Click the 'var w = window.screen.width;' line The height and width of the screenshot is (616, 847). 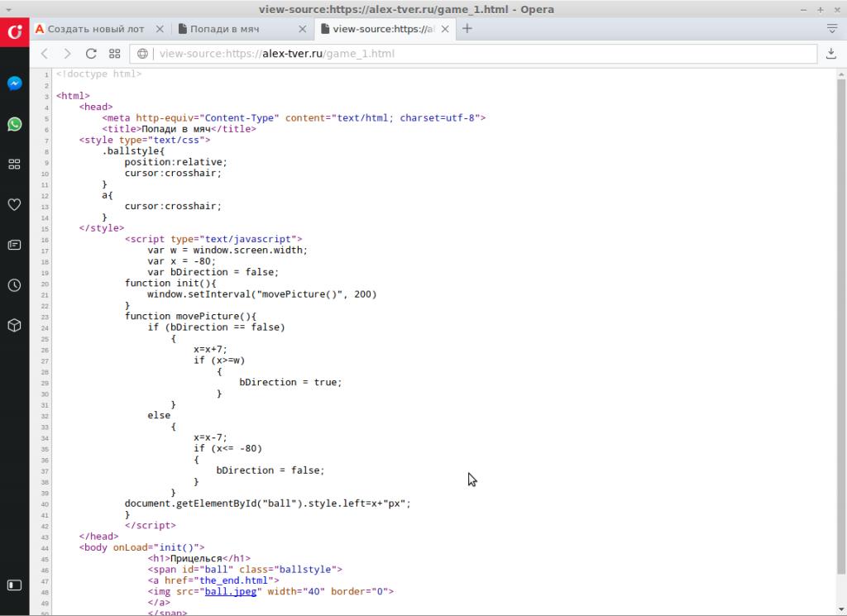pos(227,250)
